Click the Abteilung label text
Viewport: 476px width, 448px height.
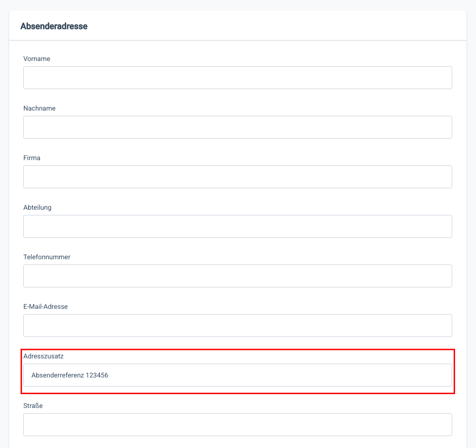[x=37, y=208]
